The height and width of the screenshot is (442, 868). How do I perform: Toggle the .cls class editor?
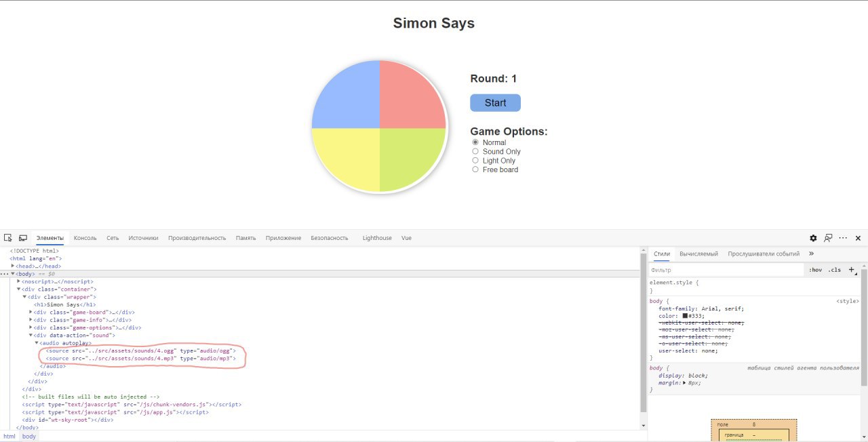834,269
